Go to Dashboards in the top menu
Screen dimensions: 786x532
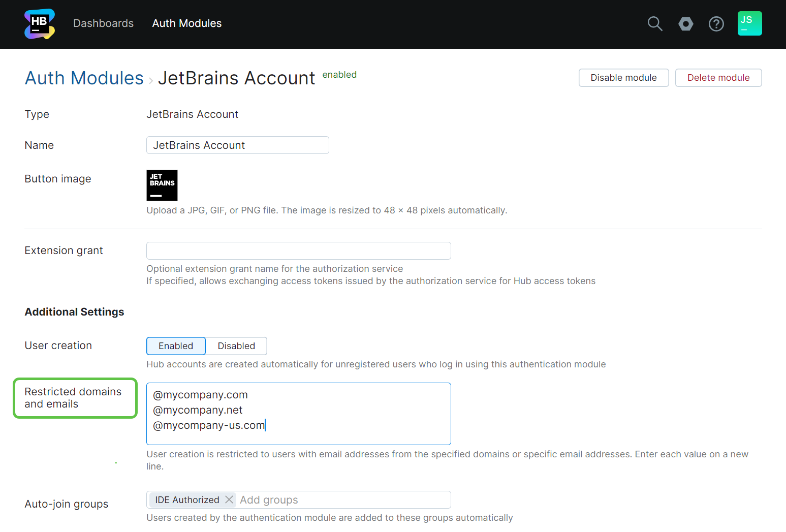point(104,23)
